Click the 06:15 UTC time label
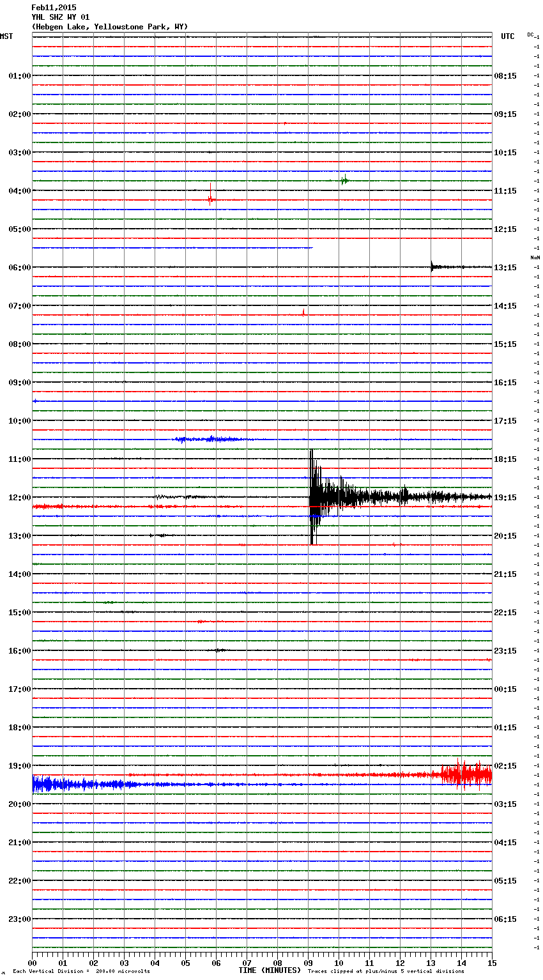This screenshot has height=980, width=543. (505, 919)
